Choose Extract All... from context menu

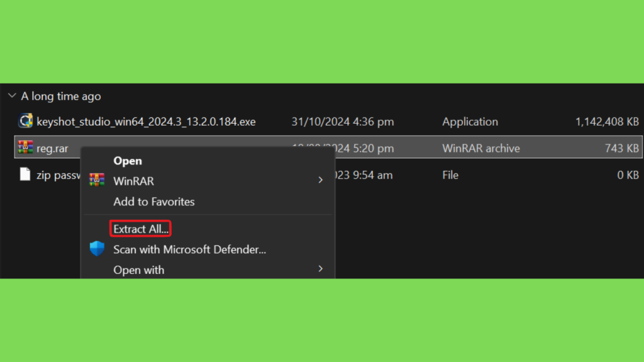pyautogui.click(x=140, y=229)
